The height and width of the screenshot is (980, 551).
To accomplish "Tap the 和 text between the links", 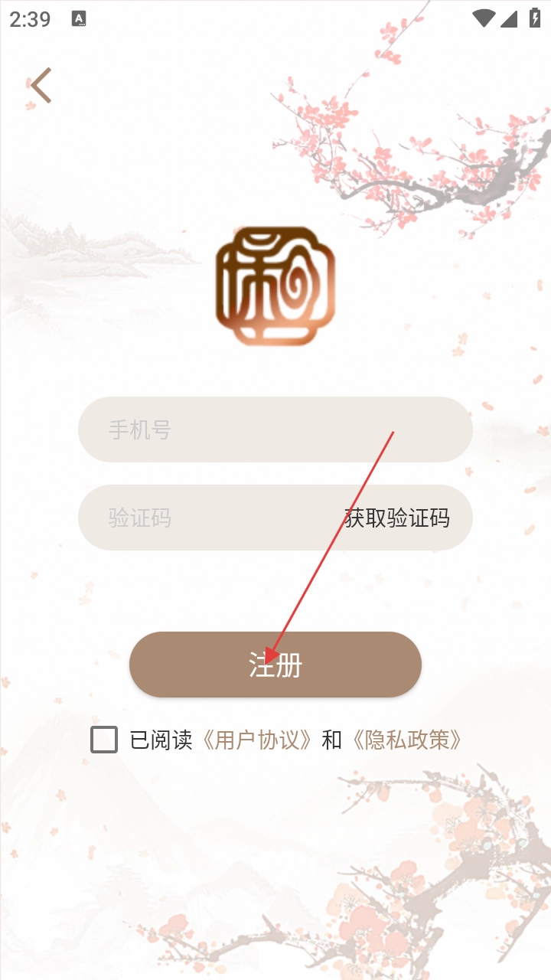I will click(x=331, y=740).
